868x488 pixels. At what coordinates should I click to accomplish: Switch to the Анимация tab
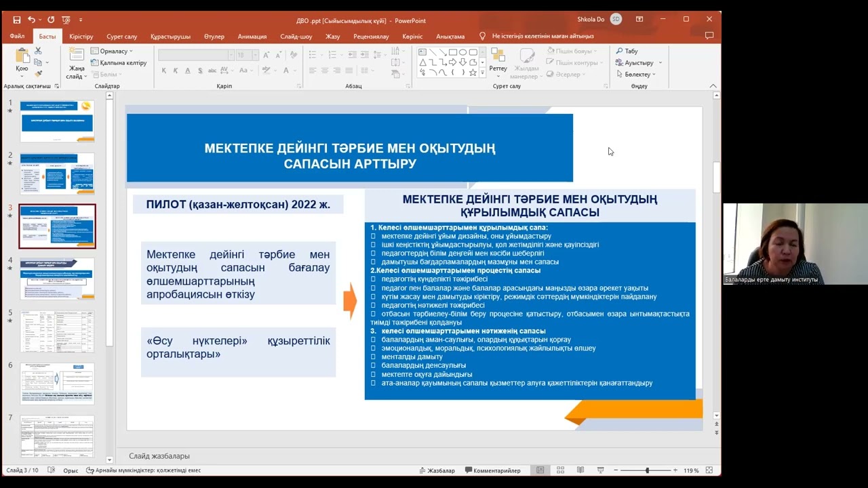tap(252, 37)
